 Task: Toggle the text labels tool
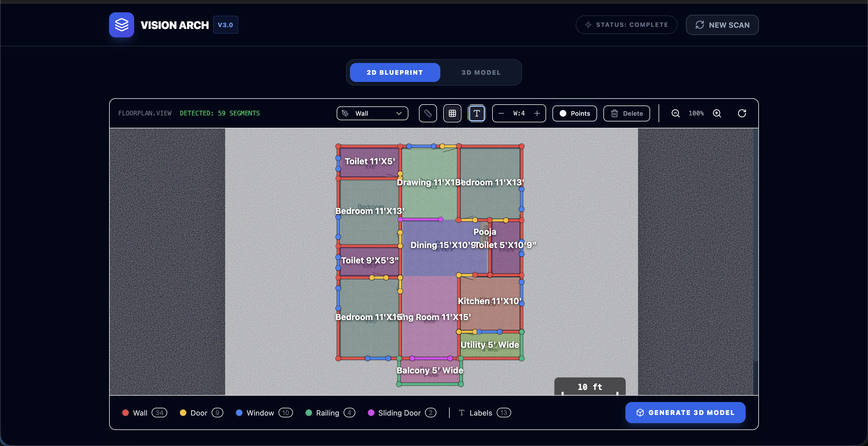click(x=476, y=113)
